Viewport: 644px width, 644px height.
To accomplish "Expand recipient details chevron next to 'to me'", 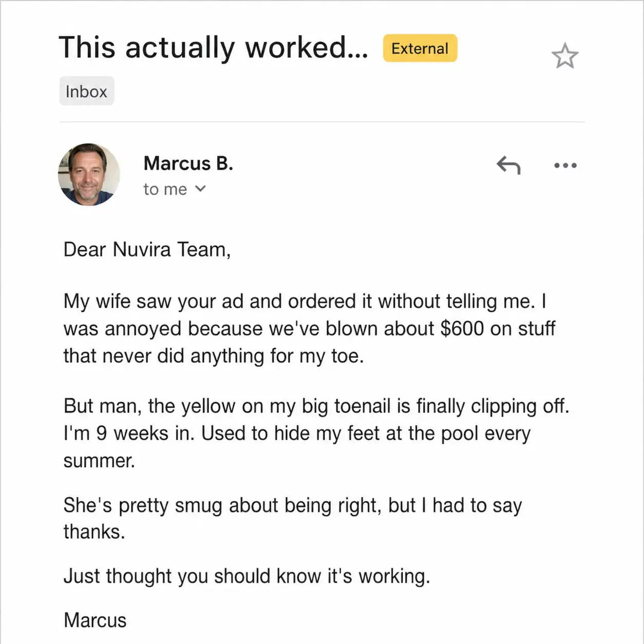I will click(x=200, y=188).
